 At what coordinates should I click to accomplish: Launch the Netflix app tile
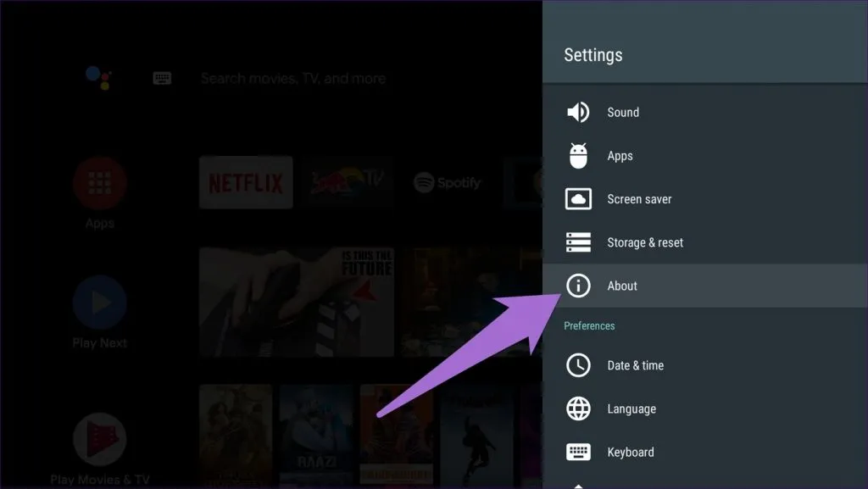coord(246,182)
